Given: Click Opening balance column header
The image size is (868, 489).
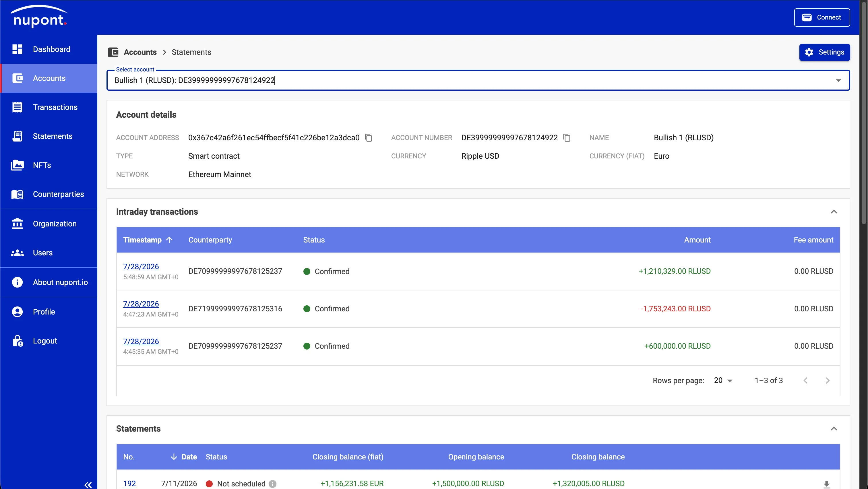Looking at the screenshot, I should pyautogui.click(x=476, y=457).
